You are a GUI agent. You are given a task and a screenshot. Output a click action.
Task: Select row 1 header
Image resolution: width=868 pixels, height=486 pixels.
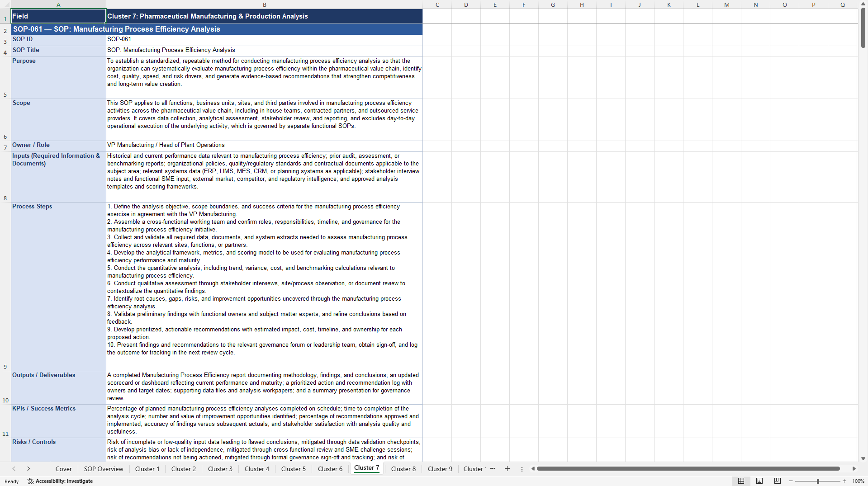(5, 16)
